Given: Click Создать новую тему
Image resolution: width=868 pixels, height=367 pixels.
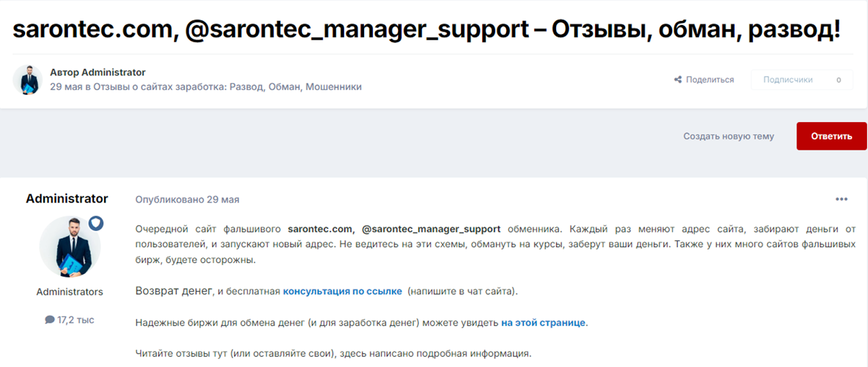Looking at the screenshot, I should [729, 136].
